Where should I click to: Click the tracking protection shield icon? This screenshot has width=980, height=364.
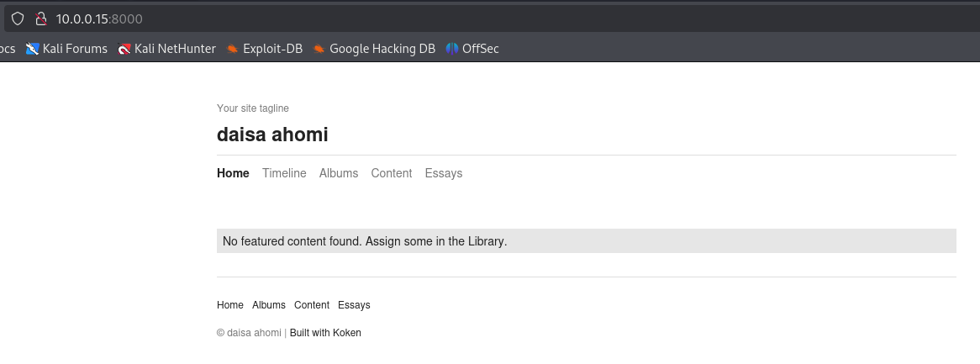point(17,18)
